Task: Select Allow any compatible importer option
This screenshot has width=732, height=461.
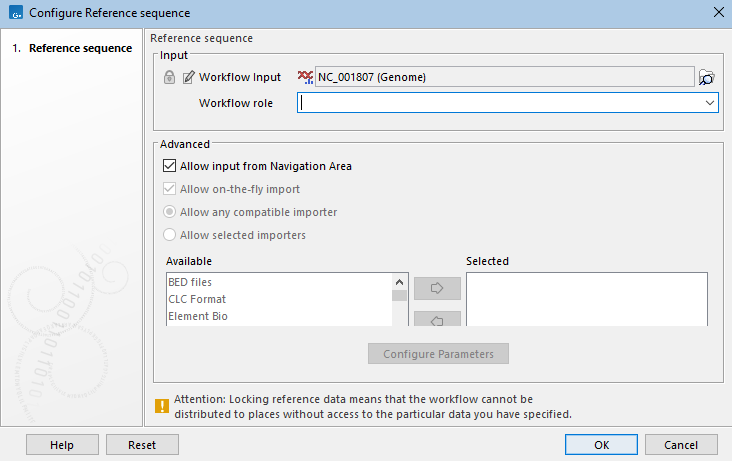Action: click(169, 212)
